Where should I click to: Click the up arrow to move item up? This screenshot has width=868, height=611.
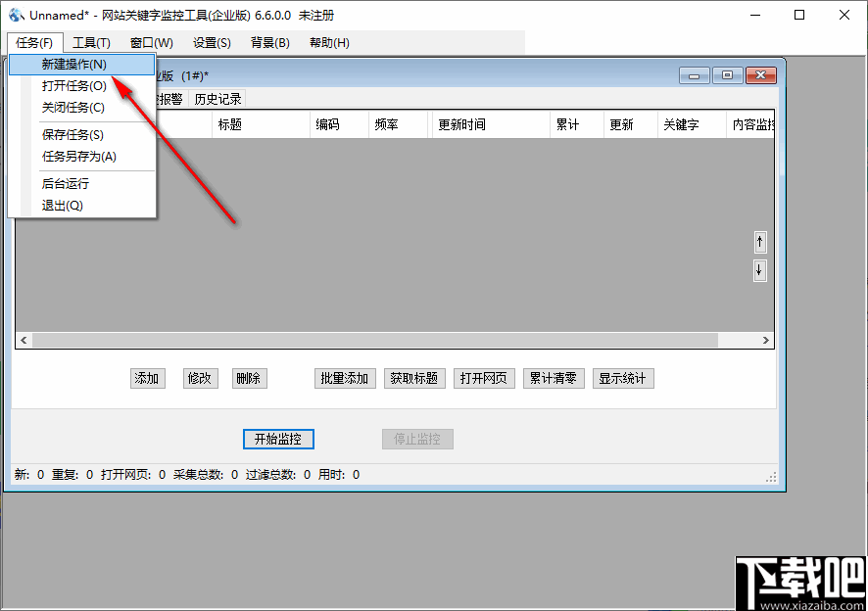click(759, 242)
